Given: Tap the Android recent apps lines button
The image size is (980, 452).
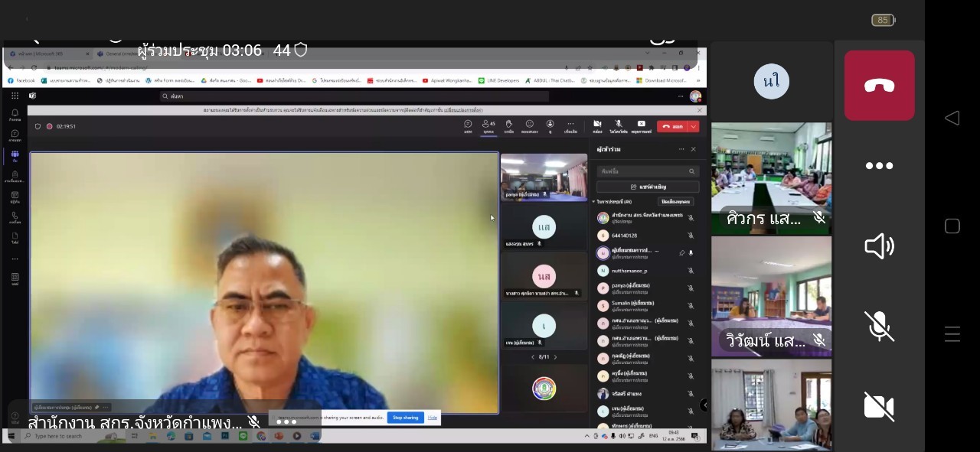Looking at the screenshot, I should click(x=952, y=333).
